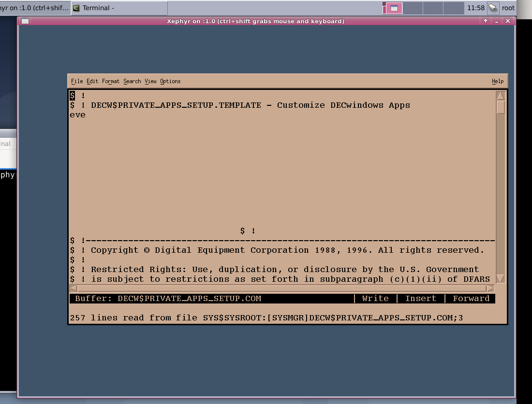This screenshot has height=404, width=532.
Task: Click the vertical scrollbar thumb
Action: (x=501, y=107)
